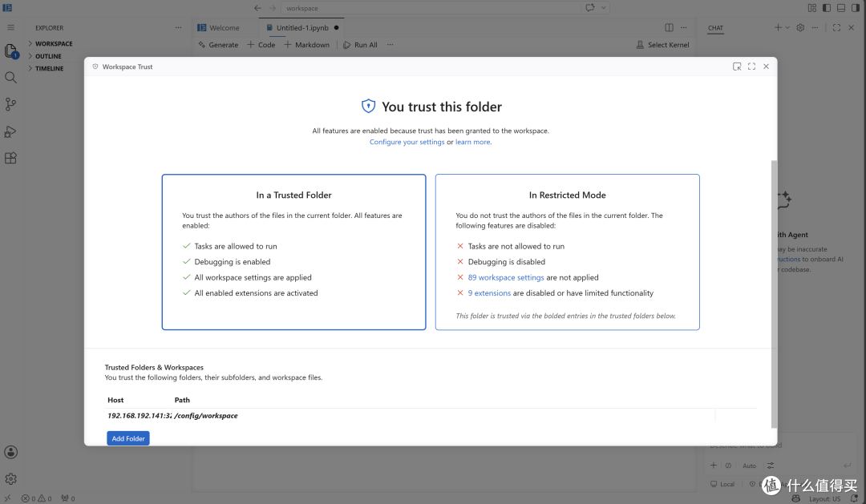Open the Source Control view icon
866x504 pixels.
pos(10,104)
